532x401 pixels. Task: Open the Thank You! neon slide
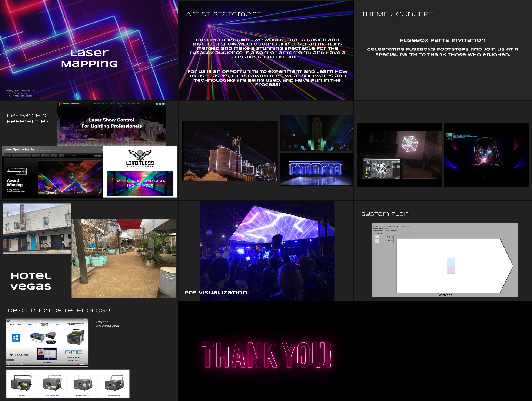[x=266, y=351]
